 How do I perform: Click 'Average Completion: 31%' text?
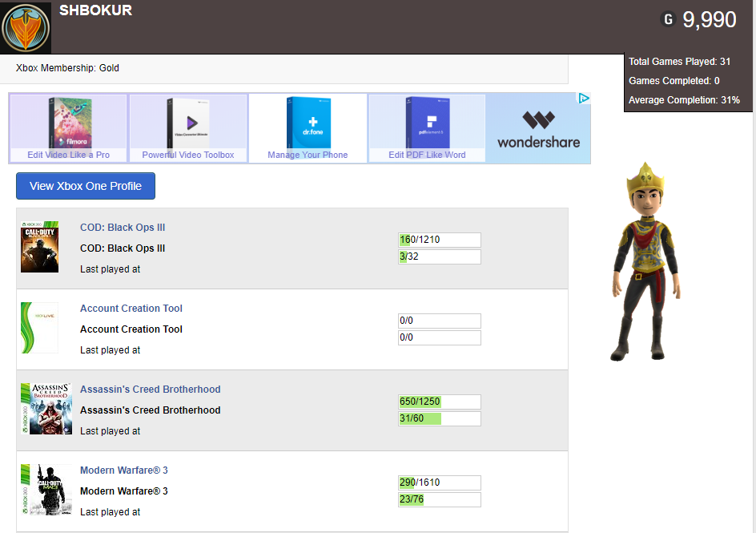(x=684, y=100)
